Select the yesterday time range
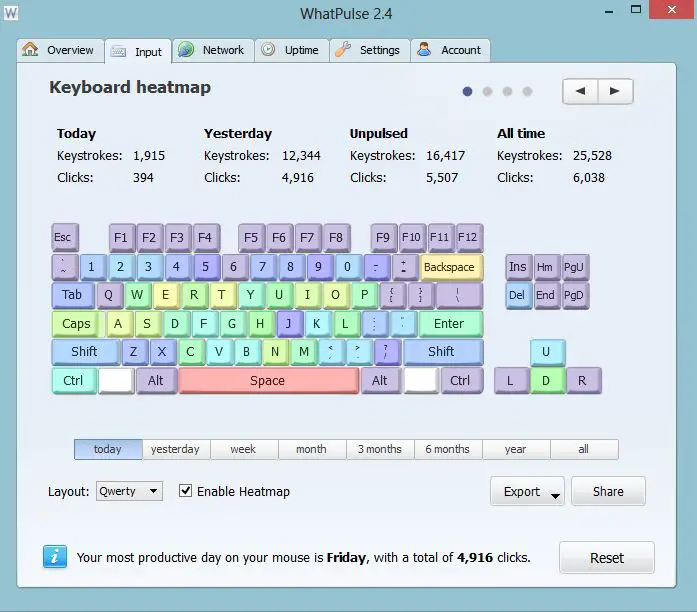 tap(176, 449)
